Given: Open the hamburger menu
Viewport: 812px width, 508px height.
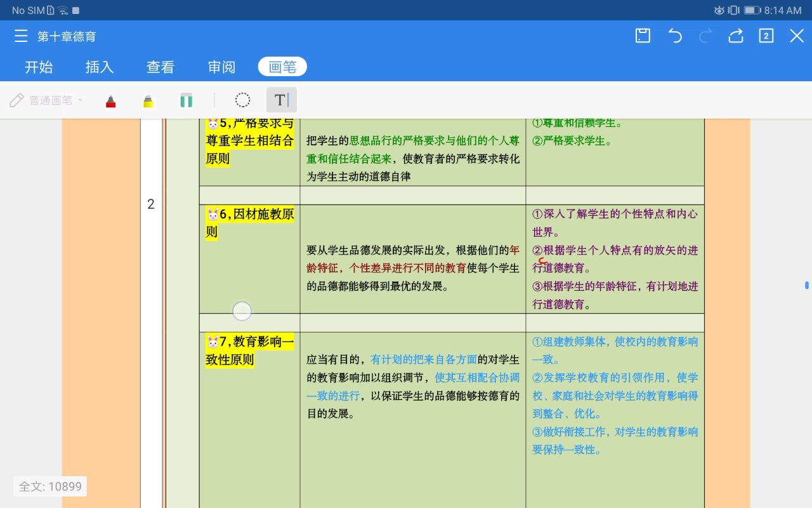Looking at the screenshot, I should point(21,36).
